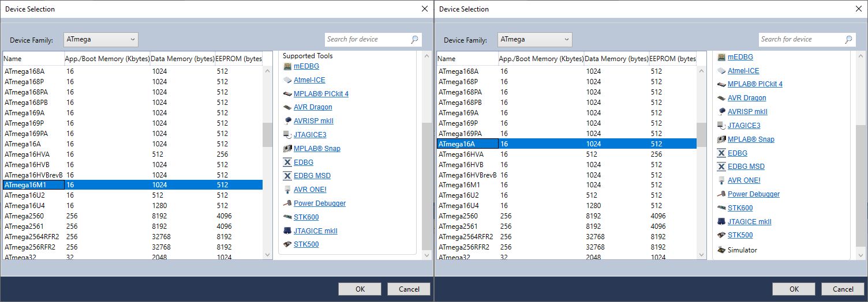
Task: Click AVR ONE! icon in left window
Action: (287, 190)
